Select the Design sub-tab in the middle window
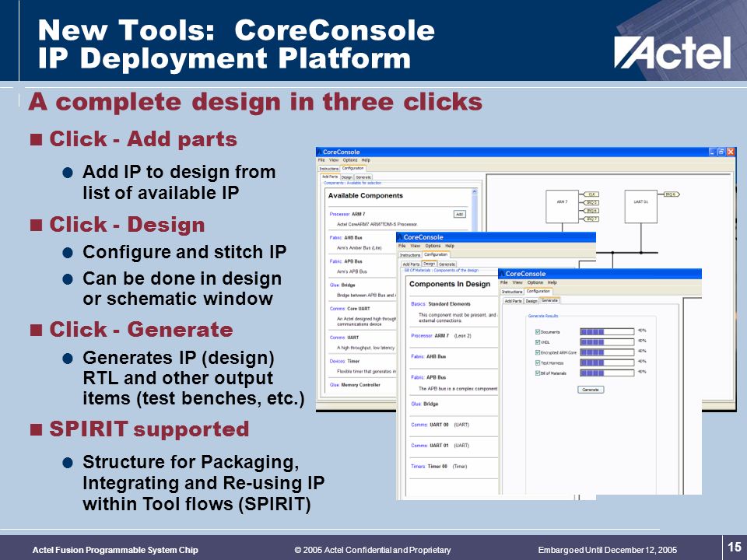Image resolution: width=747 pixels, height=560 pixels. [x=430, y=264]
